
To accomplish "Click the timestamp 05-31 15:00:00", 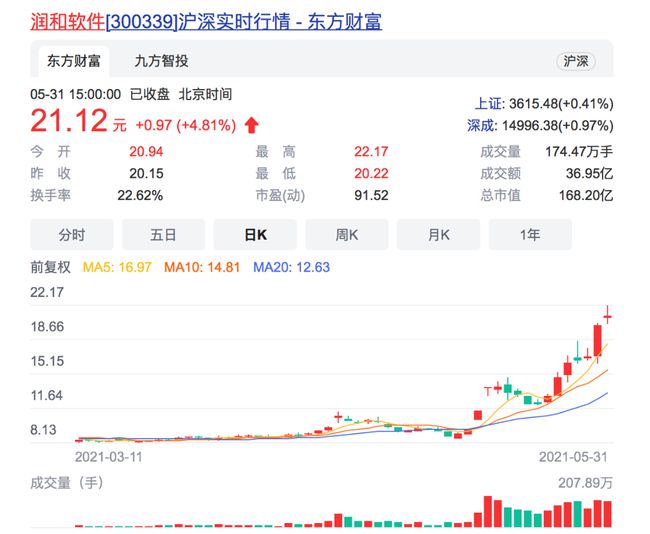I will [x=75, y=95].
